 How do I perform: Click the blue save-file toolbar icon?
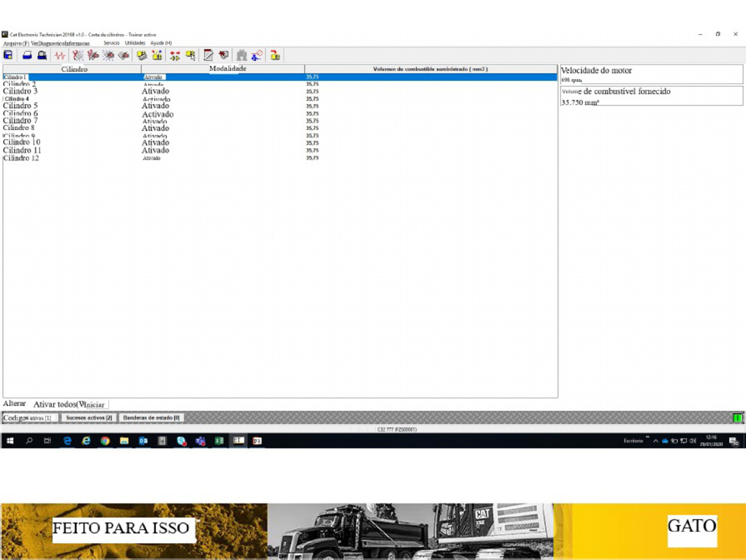[8, 55]
